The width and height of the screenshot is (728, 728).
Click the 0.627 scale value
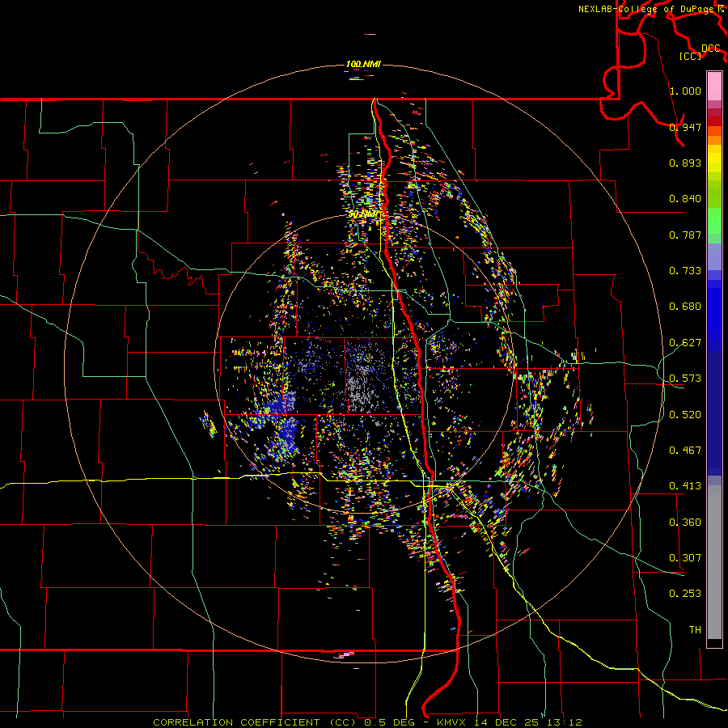[x=685, y=343]
